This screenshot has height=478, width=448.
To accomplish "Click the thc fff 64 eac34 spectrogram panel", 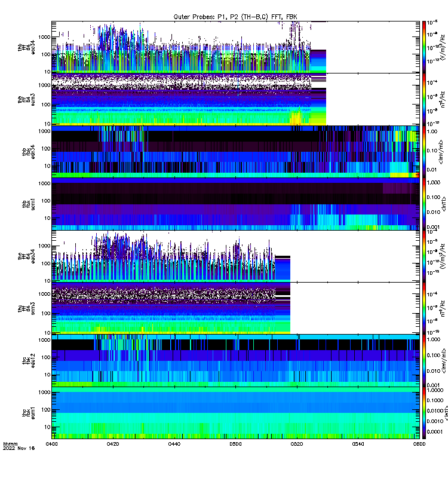I will click(x=235, y=256).
